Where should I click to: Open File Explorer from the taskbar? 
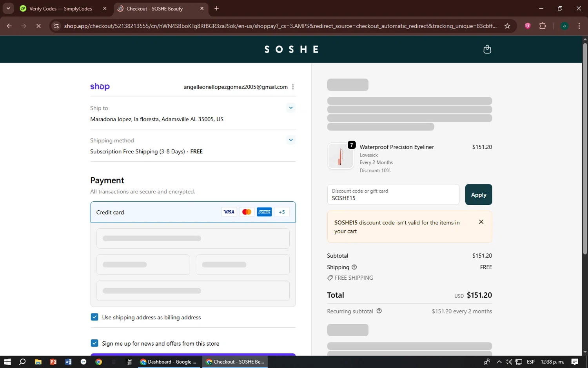pos(38,362)
